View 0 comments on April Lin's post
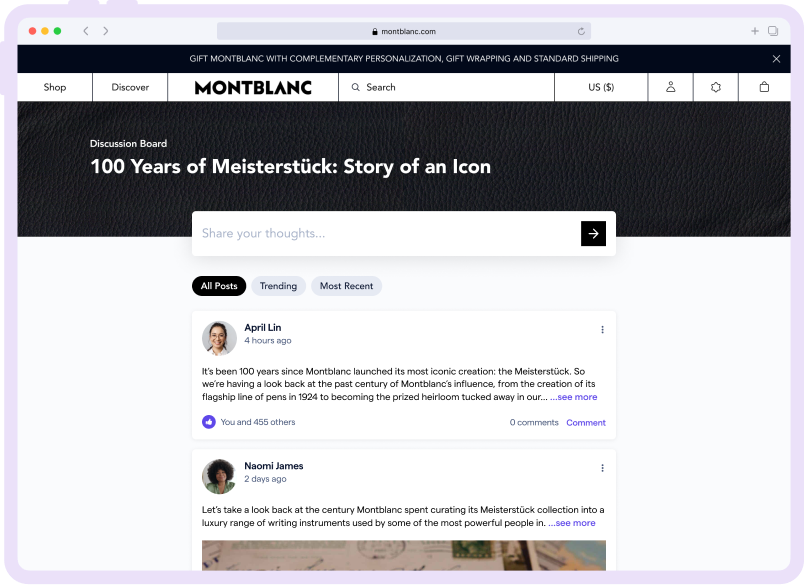The height and width of the screenshot is (585, 804). [x=534, y=422]
